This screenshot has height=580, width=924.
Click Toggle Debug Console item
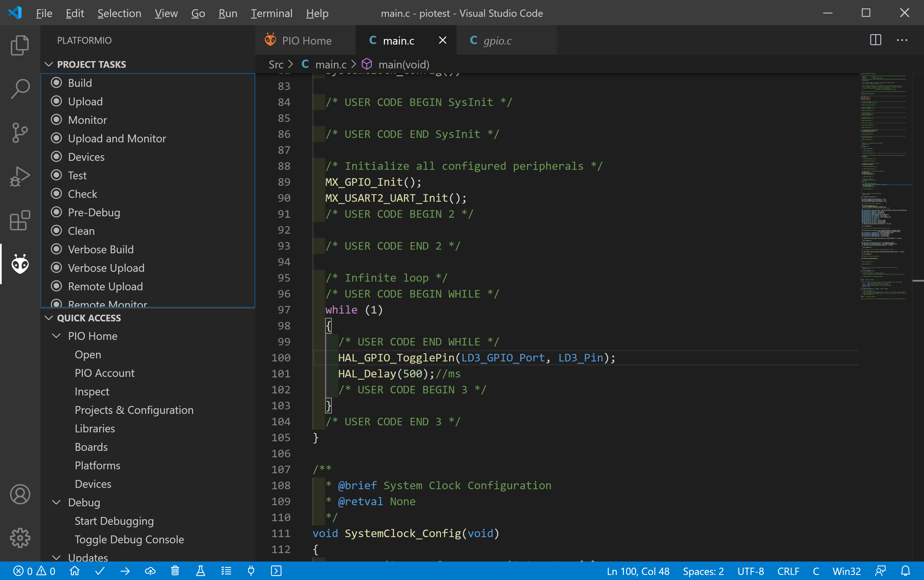pyautogui.click(x=129, y=539)
